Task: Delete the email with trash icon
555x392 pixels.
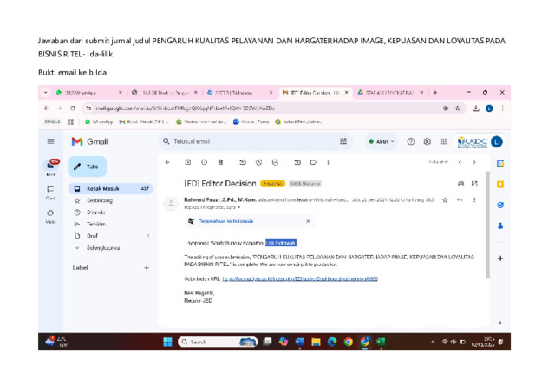Action: click(221, 162)
